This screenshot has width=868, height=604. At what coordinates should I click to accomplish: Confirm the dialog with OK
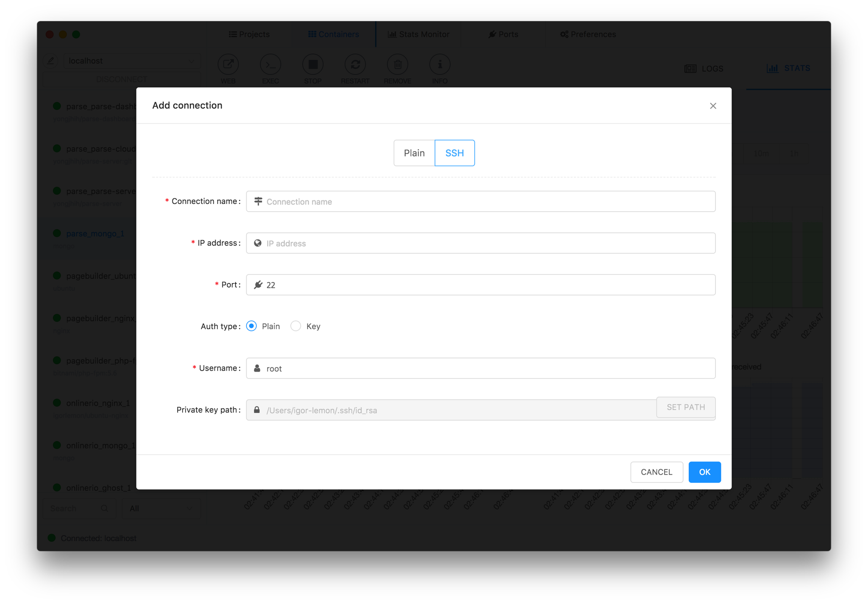[704, 472]
